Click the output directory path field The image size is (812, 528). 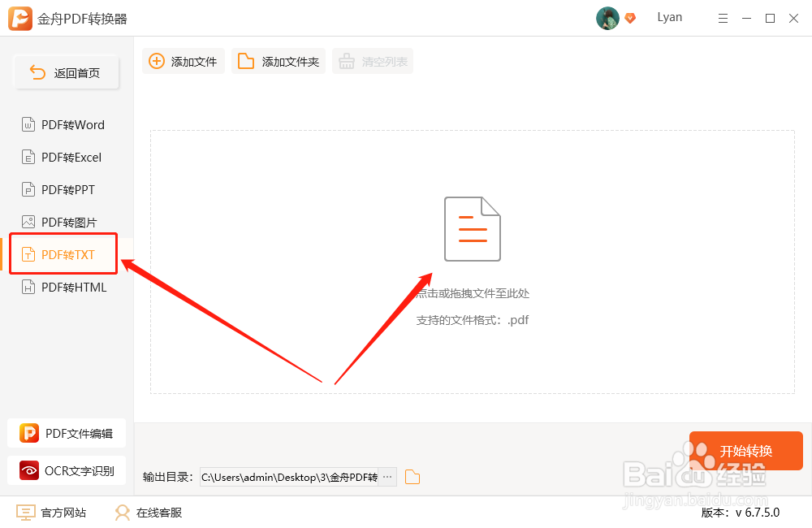pos(289,477)
